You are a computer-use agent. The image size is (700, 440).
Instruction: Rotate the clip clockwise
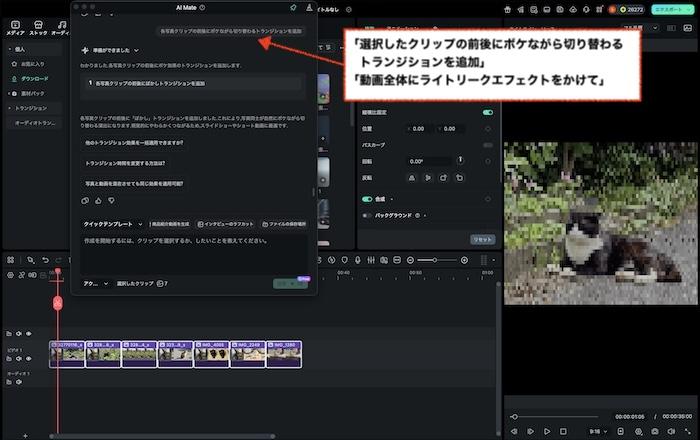point(443,178)
